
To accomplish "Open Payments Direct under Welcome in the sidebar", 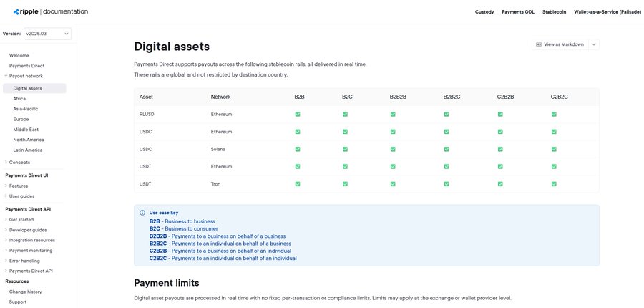I will coord(26,66).
